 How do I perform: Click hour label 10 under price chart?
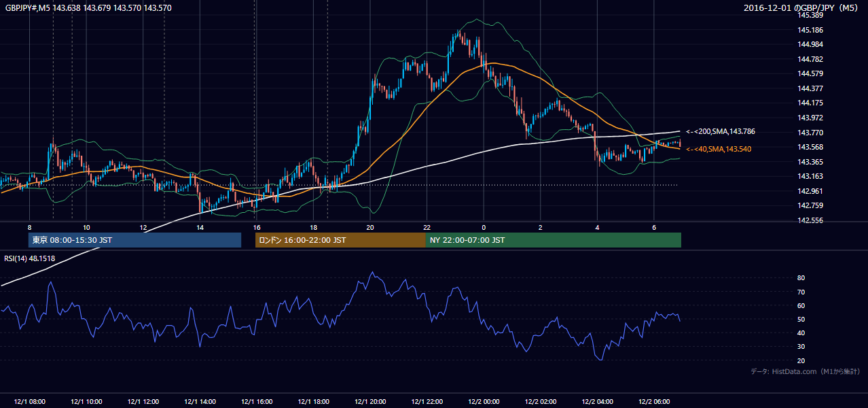[86, 227]
